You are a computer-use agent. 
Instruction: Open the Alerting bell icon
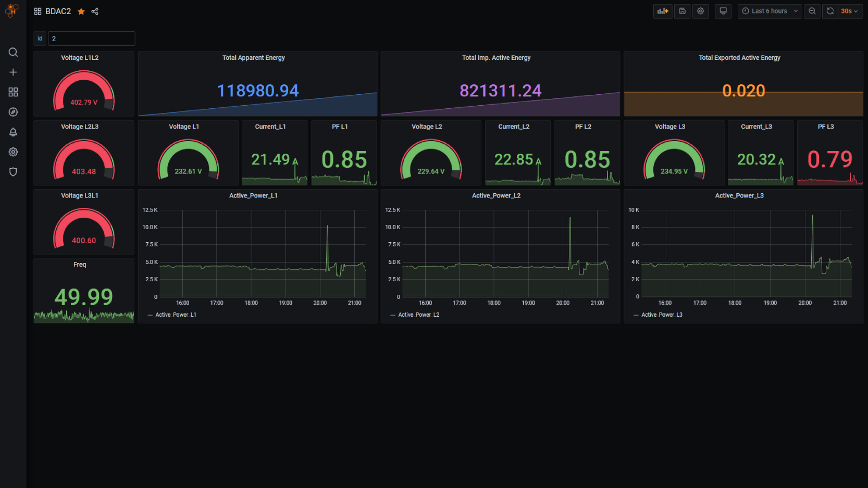[x=13, y=132]
